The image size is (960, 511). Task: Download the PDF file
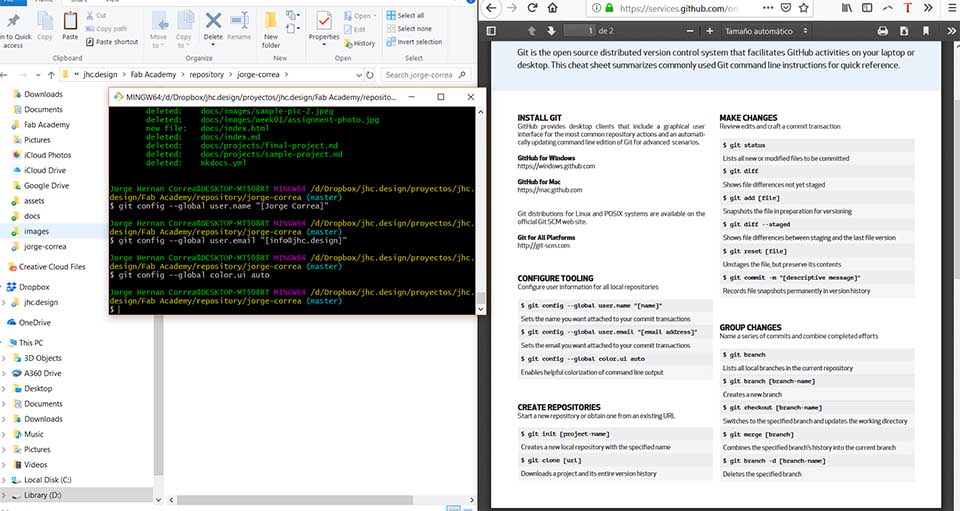904,31
